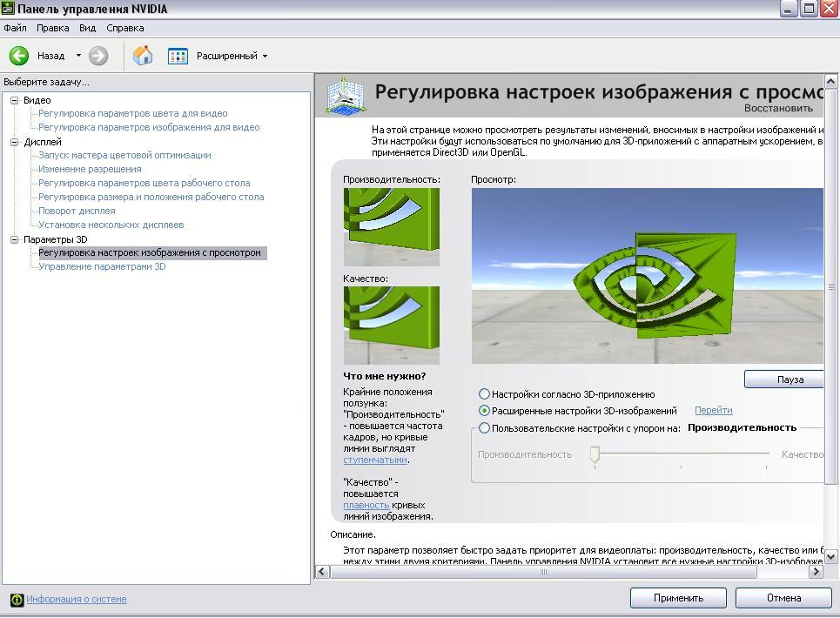
Task: Click the large 3D preview image
Action: [647, 276]
